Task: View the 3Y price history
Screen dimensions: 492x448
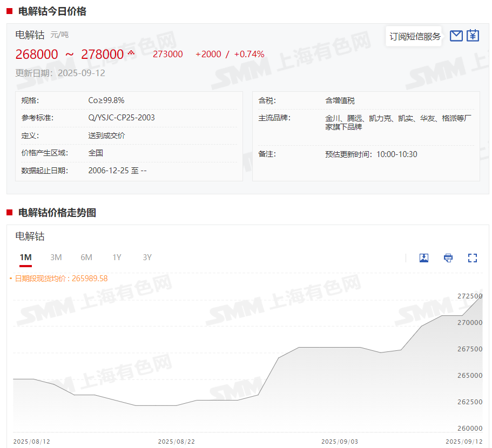Action: click(147, 257)
